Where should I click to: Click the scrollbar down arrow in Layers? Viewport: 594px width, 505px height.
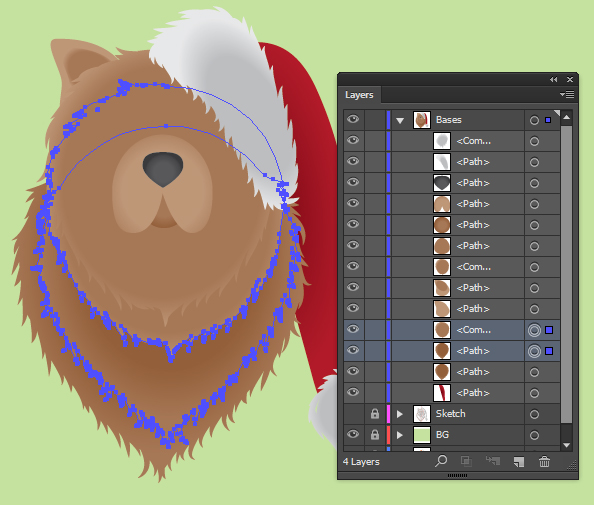click(566, 445)
